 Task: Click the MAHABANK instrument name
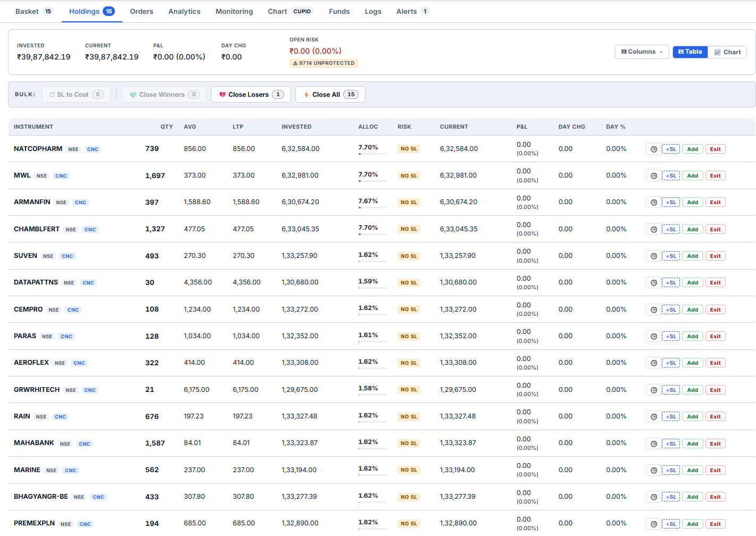[x=34, y=443]
